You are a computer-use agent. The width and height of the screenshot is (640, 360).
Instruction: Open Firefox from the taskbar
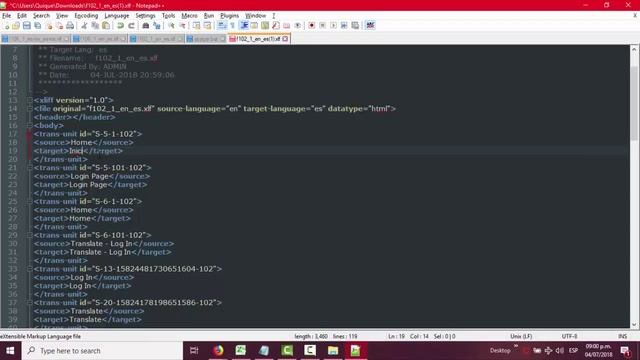point(218,351)
